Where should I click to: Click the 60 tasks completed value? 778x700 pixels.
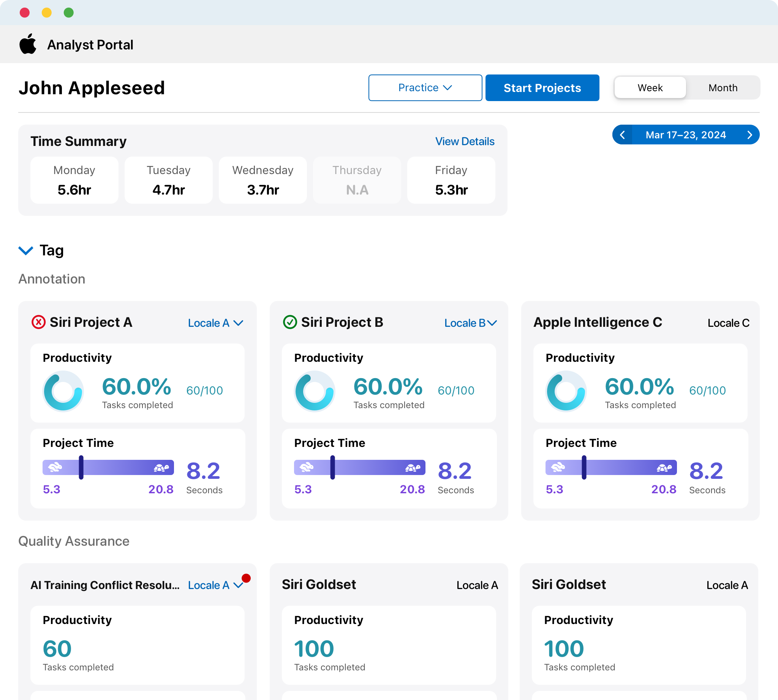point(57,649)
